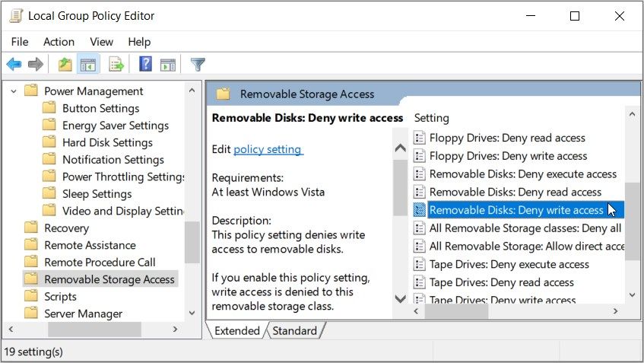Click description pane scroll up chevron
Image resolution: width=644 pixels, height=363 pixels.
click(401, 148)
